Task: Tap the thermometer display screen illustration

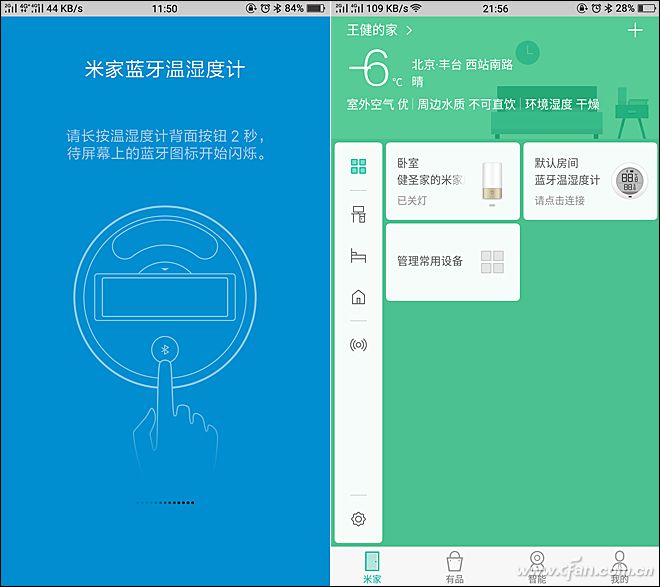Action: tap(165, 297)
